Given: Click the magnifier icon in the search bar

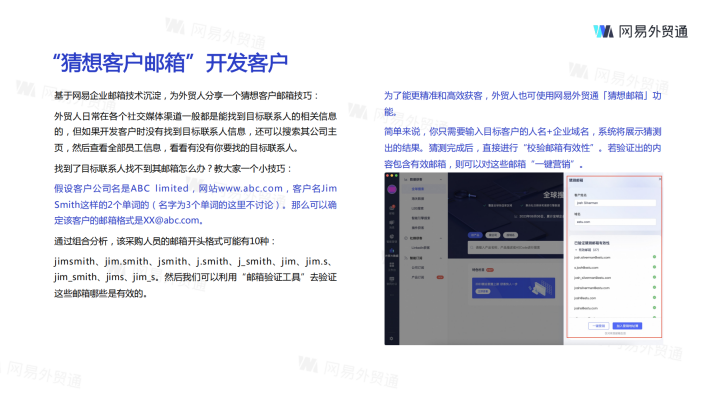Looking at the screenshot, I should coord(472,248).
